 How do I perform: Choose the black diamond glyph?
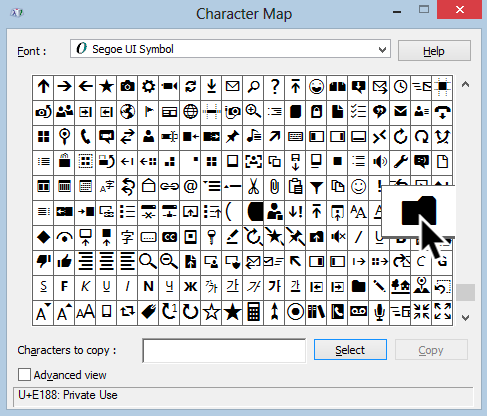[43, 237]
